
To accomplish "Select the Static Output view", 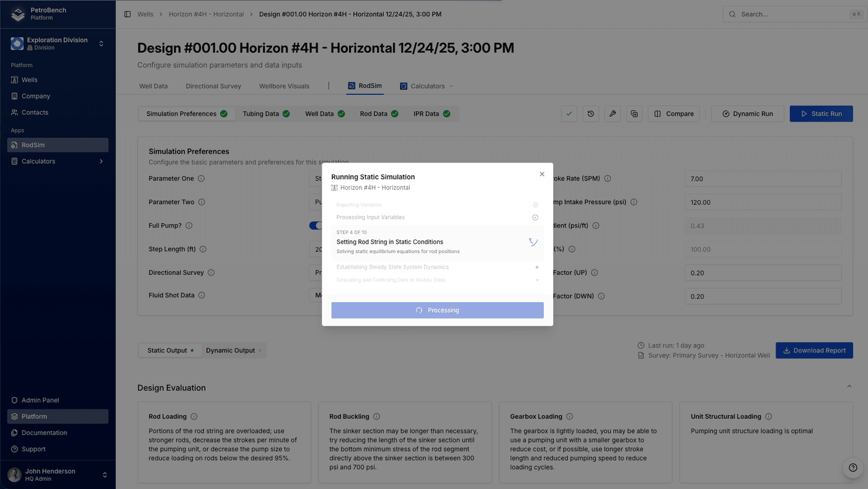I will click(167, 351).
